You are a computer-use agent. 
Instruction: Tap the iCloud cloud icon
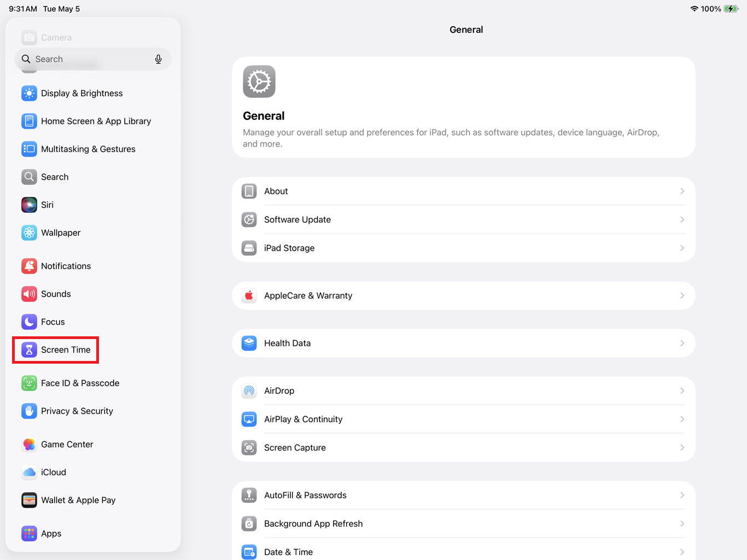[x=29, y=472]
